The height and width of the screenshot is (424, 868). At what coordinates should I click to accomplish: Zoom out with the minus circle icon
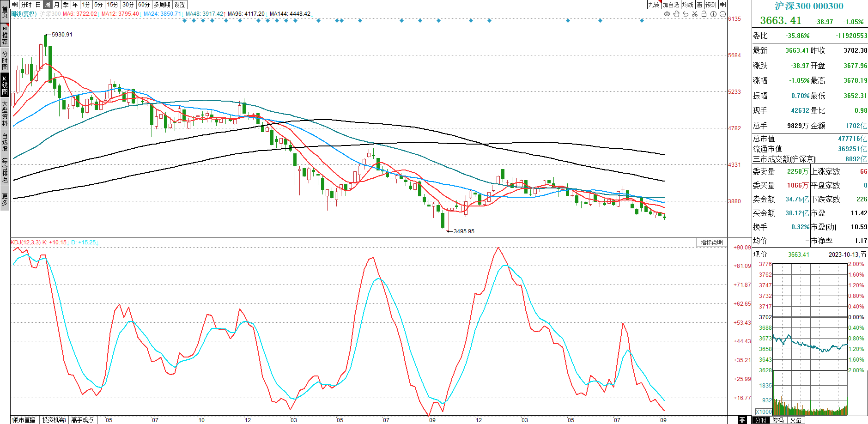(722, 14)
